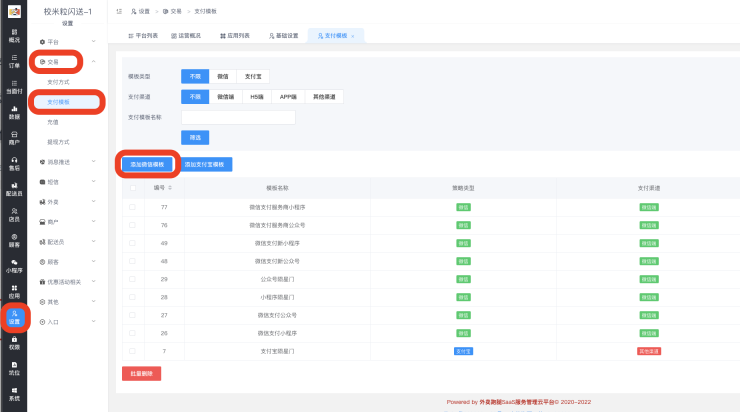The width and height of the screenshot is (740, 412).
Task: Open the 运营概况 tab
Action: point(186,35)
